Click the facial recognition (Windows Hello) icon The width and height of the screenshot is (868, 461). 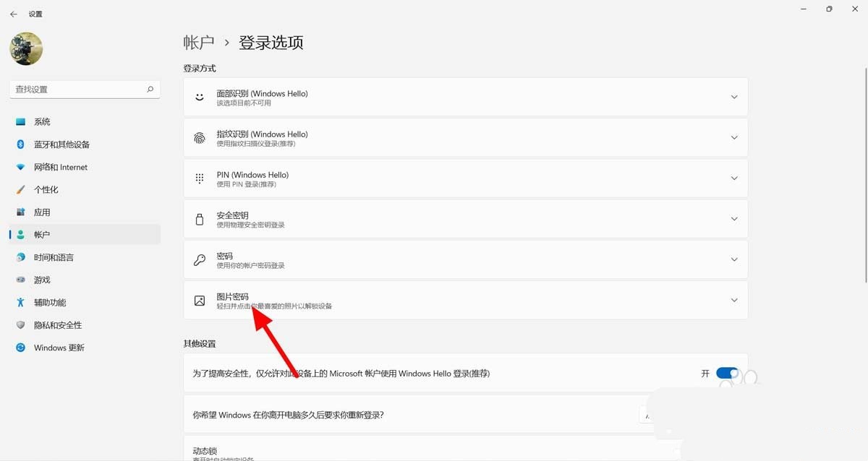click(x=199, y=96)
